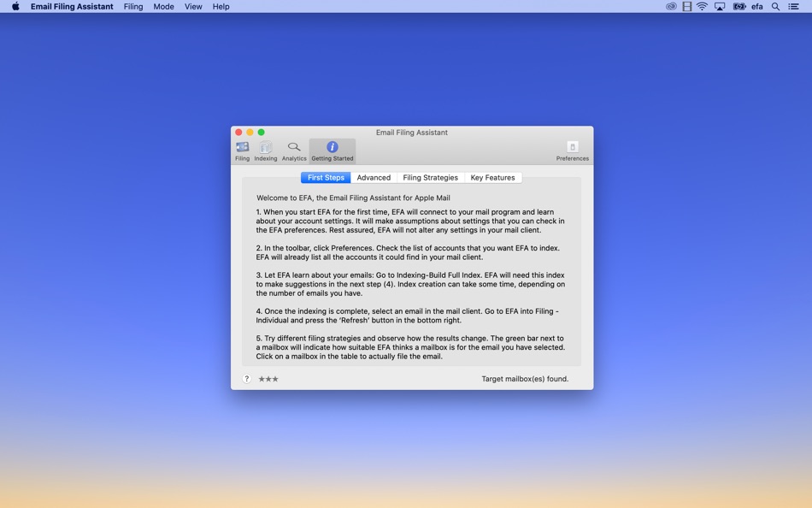Click the battery charging status icon
812x508 pixels.
pos(739,6)
